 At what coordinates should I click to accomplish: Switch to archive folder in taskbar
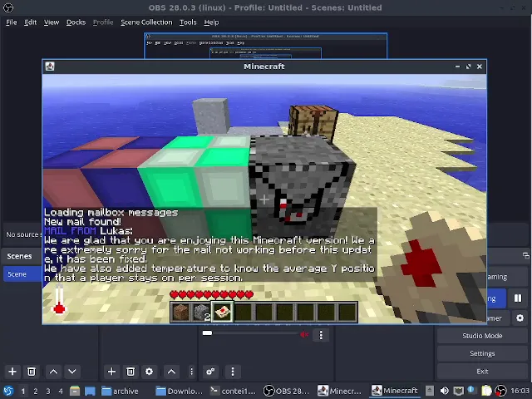pyautogui.click(x=120, y=391)
